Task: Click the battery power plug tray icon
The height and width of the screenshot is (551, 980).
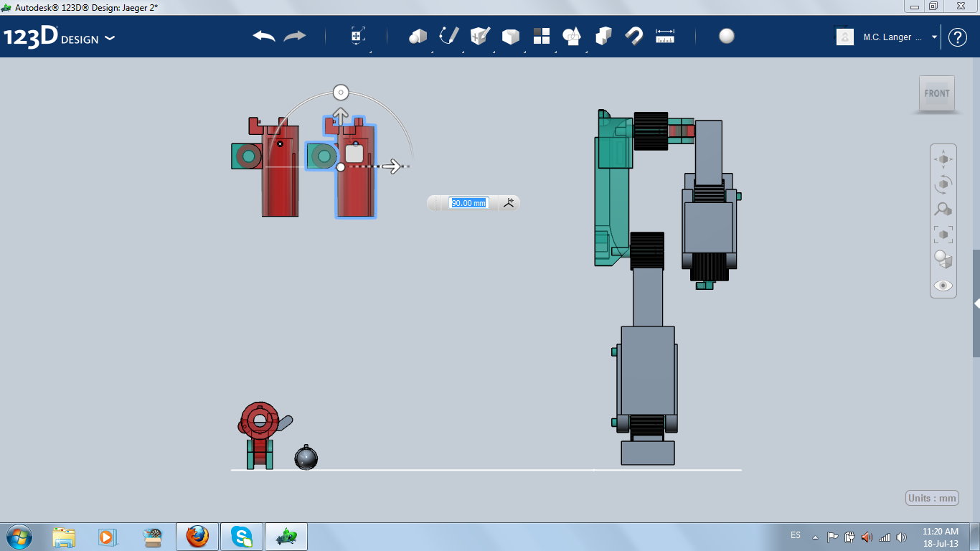Action: click(850, 537)
